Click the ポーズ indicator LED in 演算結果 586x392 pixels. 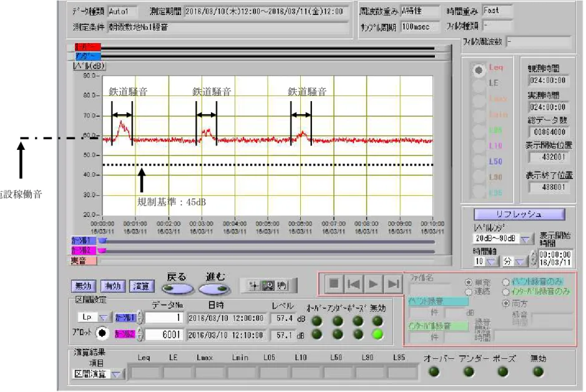(x=503, y=372)
